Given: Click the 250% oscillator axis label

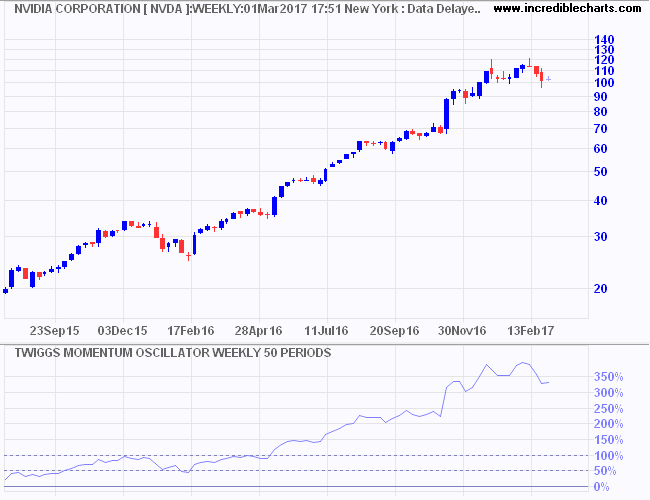Looking at the screenshot, I should pyautogui.click(x=608, y=409).
